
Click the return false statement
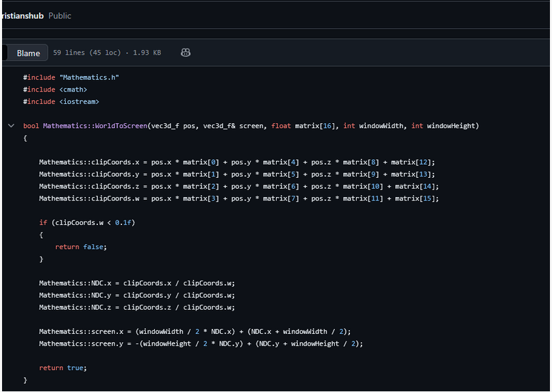pos(81,247)
